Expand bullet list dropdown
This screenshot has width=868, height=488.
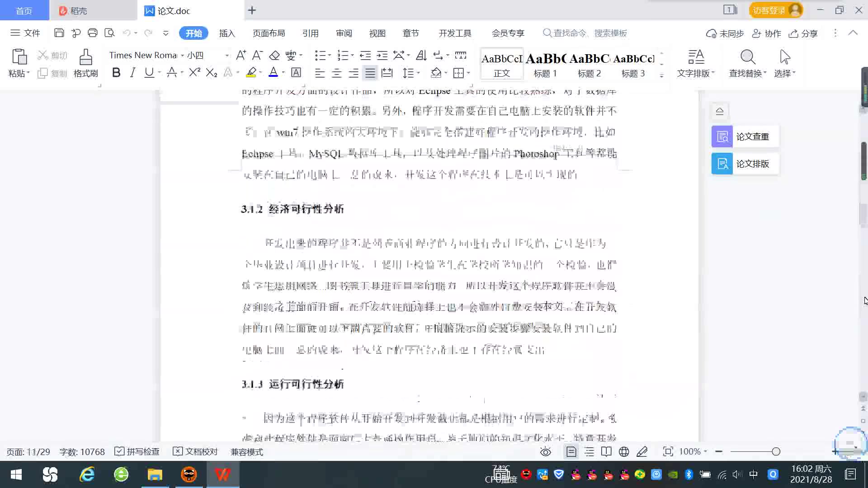point(330,55)
